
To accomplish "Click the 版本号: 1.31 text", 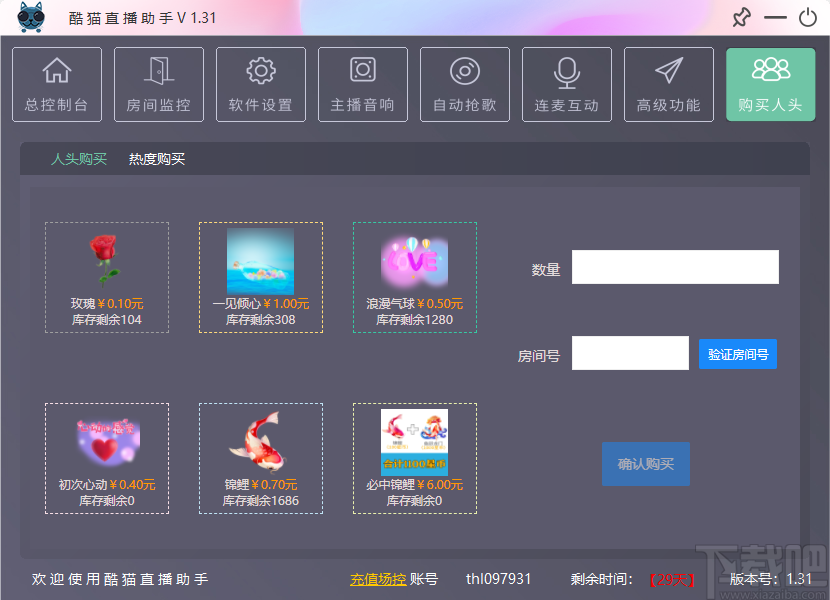I will tap(771, 579).
